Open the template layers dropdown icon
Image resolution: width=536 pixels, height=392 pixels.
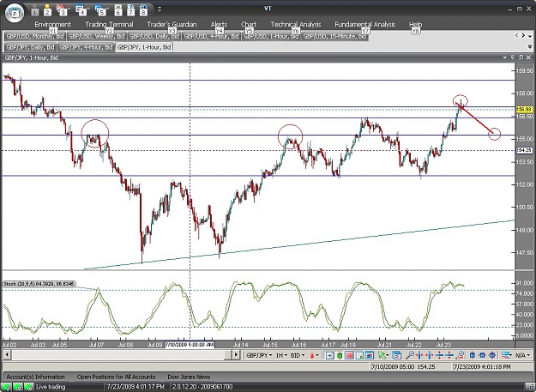click(x=507, y=355)
